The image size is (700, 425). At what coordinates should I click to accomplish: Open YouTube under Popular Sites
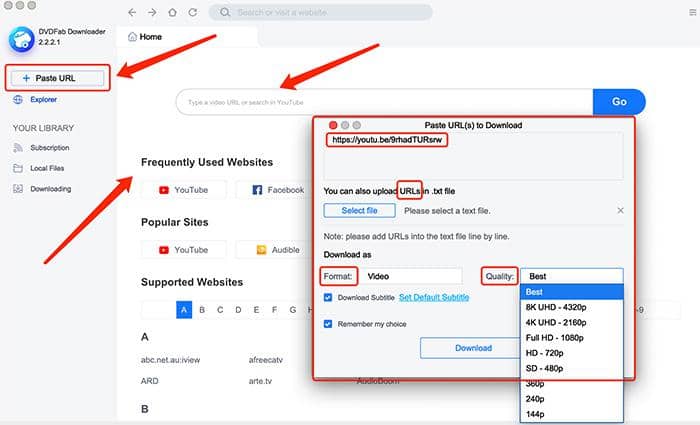(183, 250)
